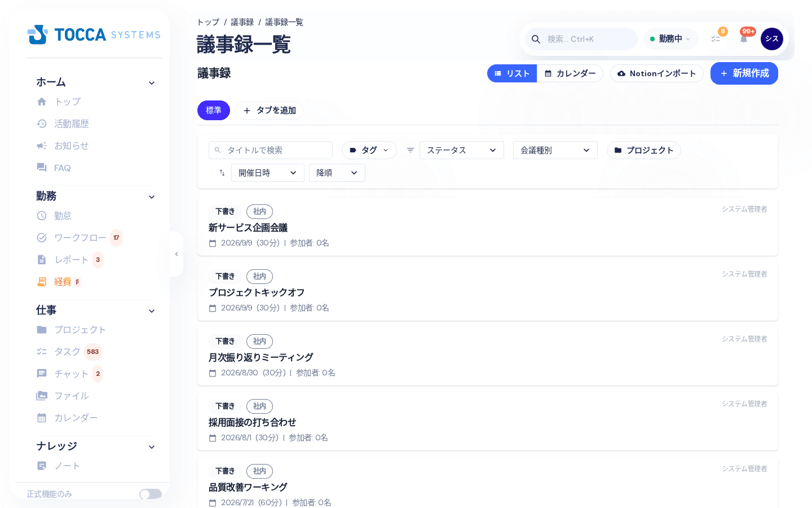Select the 標準 tab
Screen dimensions: 812x508
pyautogui.click(x=214, y=110)
